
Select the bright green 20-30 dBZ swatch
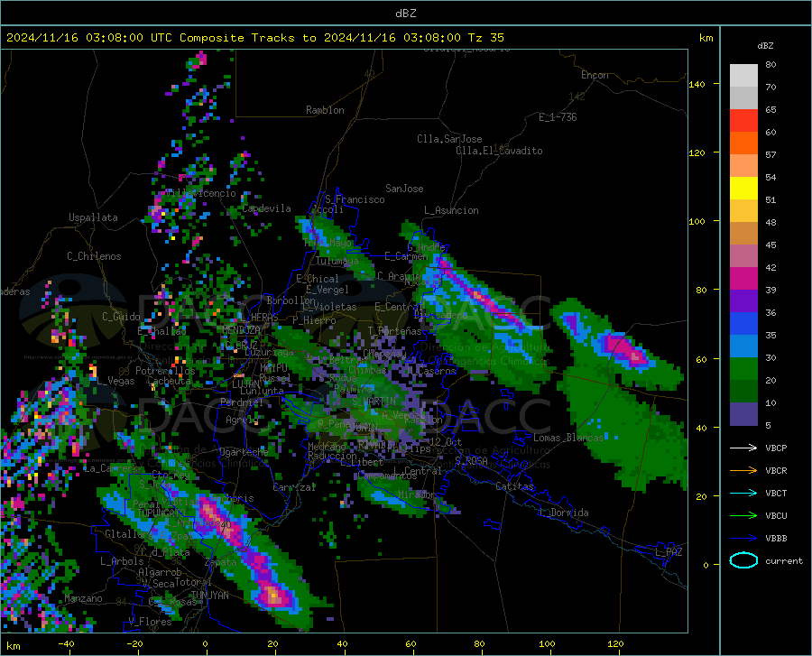pyautogui.click(x=743, y=369)
